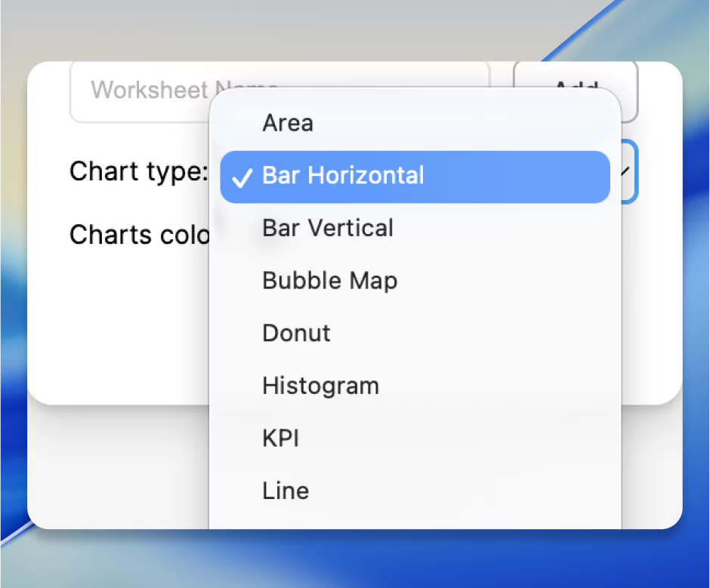Select Bar Vertical chart type
710x588 pixels.
[x=327, y=228]
